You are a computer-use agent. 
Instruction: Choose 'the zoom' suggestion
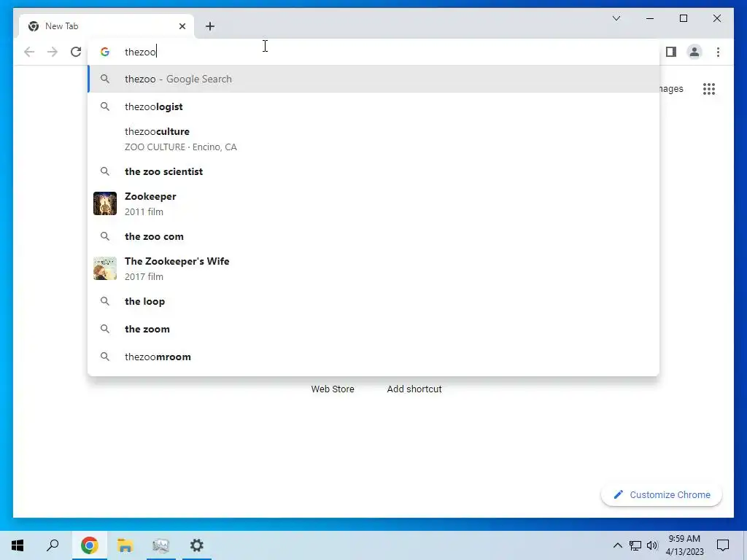point(373,329)
